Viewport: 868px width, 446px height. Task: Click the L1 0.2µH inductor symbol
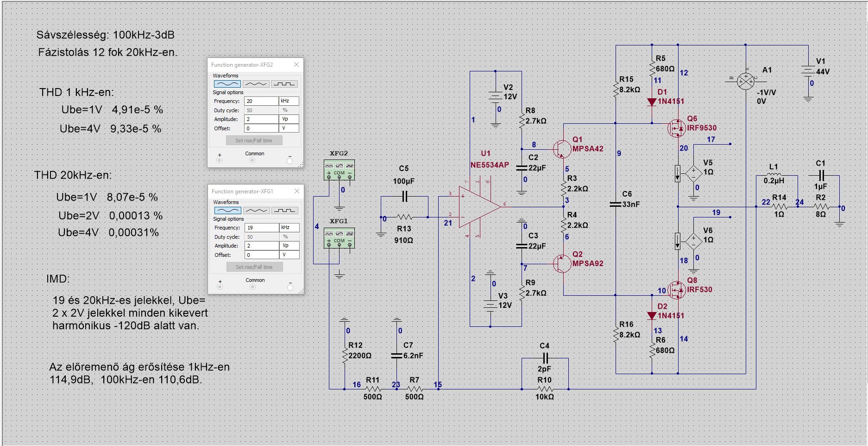[x=774, y=175]
